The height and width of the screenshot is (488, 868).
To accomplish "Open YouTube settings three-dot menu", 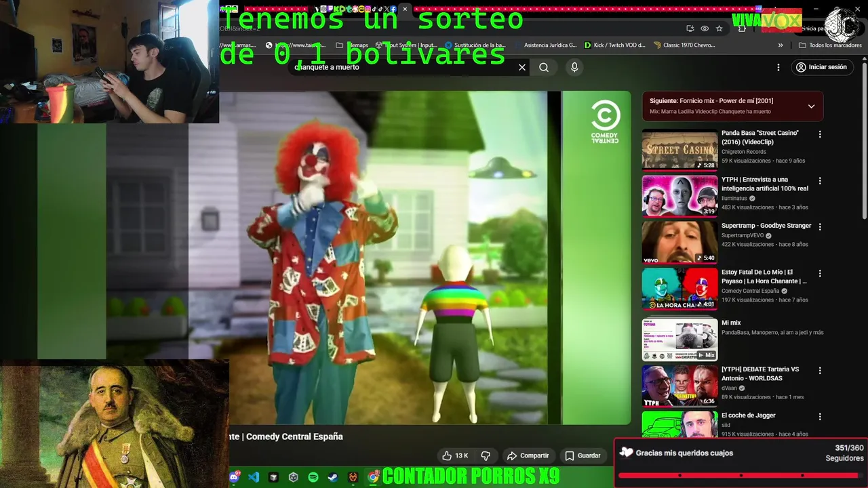I will pos(778,67).
